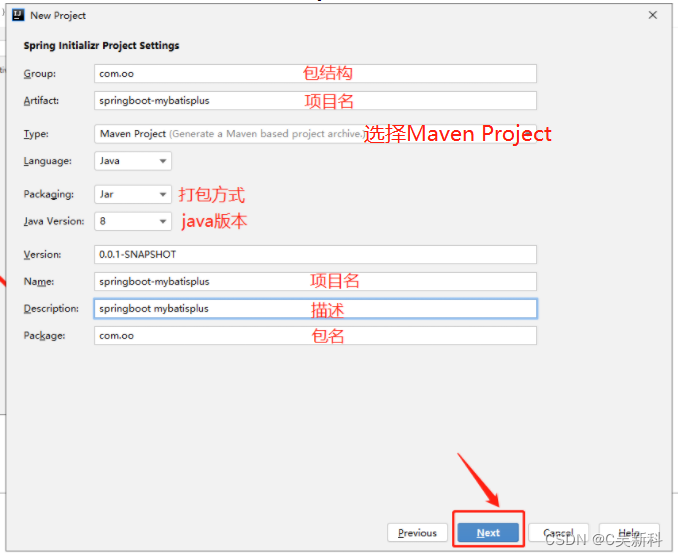Click the 'Package:' label
This screenshot has width=678, height=557.
click(45, 336)
